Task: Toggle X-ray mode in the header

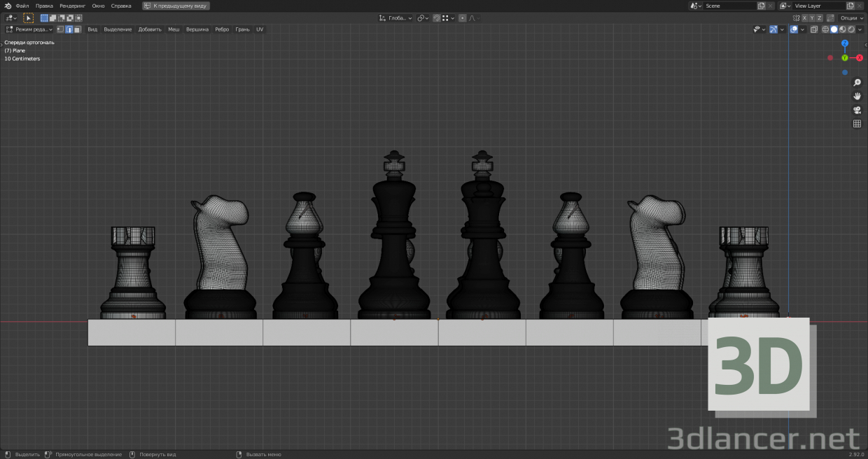Action: [x=813, y=29]
